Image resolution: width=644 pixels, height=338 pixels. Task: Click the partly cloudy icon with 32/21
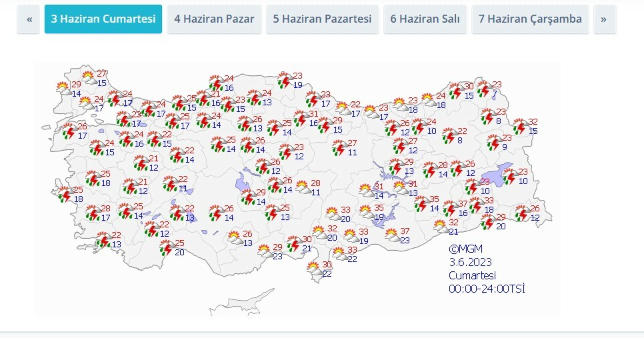pos(441,227)
